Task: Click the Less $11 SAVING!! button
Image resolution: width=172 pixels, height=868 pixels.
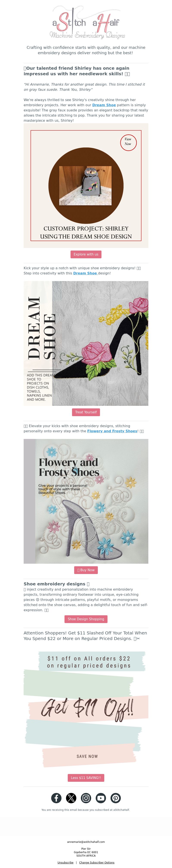Action: (86, 778)
